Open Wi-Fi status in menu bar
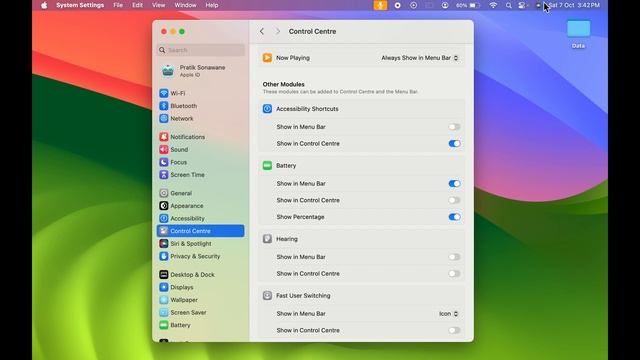 [493, 5]
